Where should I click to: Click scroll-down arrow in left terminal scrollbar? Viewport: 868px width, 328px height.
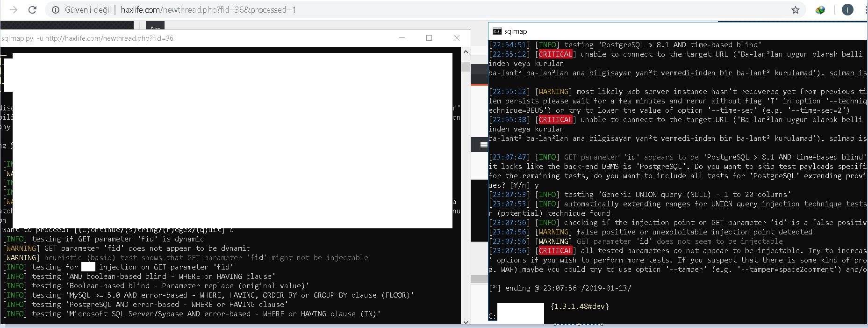(466, 322)
